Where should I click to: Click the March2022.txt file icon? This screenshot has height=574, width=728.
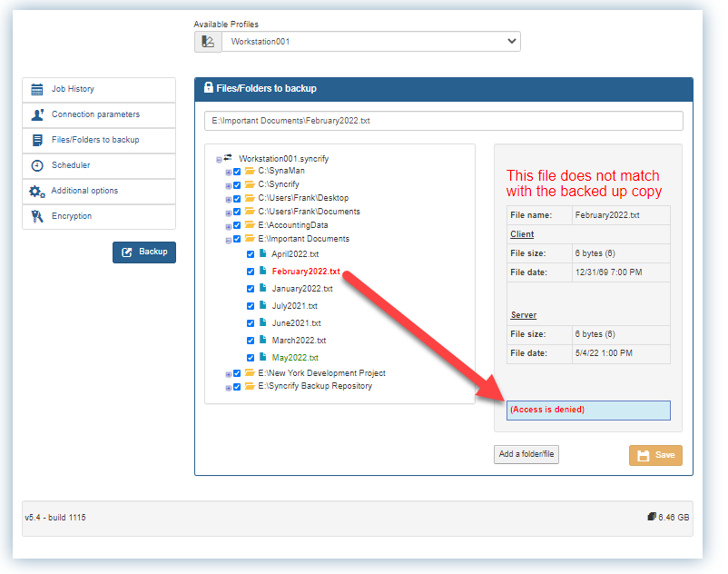click(x=262, y=340)
